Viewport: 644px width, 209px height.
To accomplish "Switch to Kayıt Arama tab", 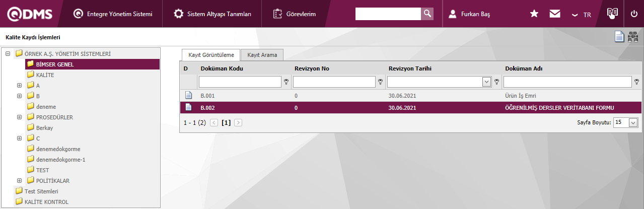I will click(x=262, y=54).
